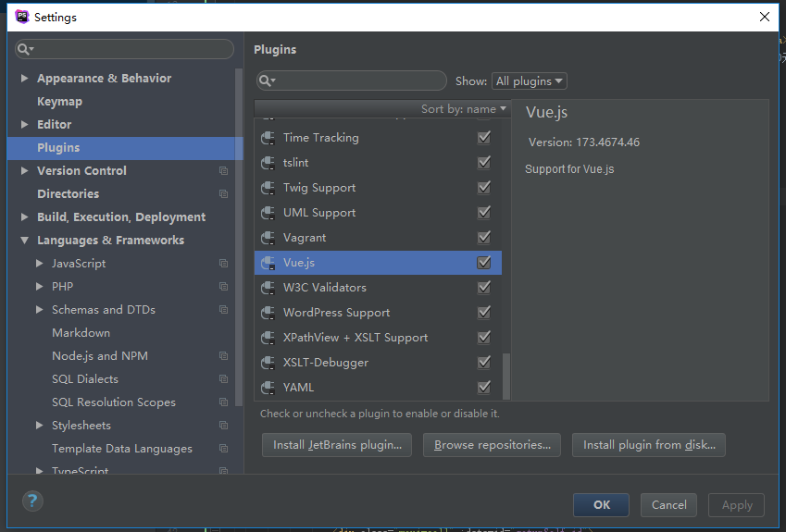This screenshot has height=532, width=786.
Task: Open the Sort by name dropdown
Action: pyautogui.click(x=463, y=108)
